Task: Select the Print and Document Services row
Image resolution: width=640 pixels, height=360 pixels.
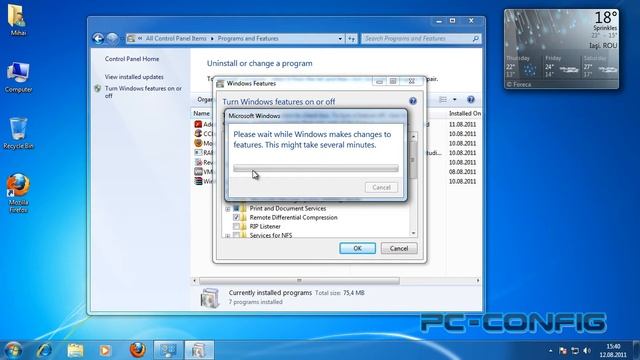Action: point(288,209)
